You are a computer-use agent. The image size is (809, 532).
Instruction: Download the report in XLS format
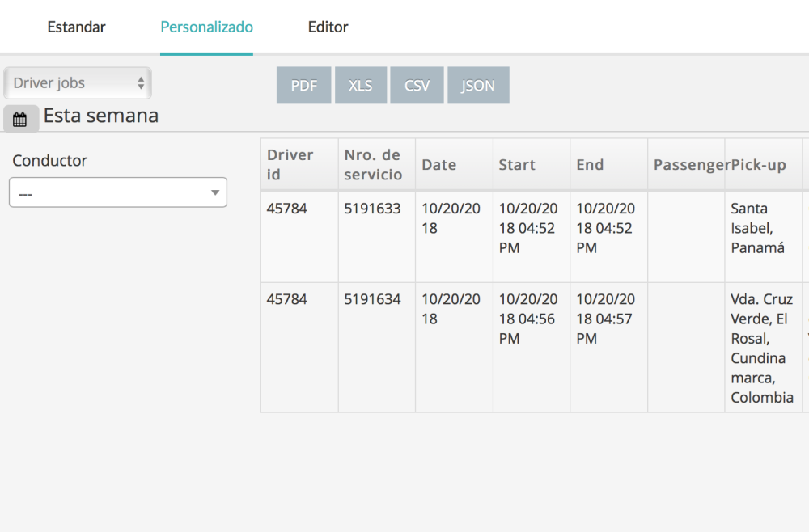pyautogui.click(x=360, y=86)
